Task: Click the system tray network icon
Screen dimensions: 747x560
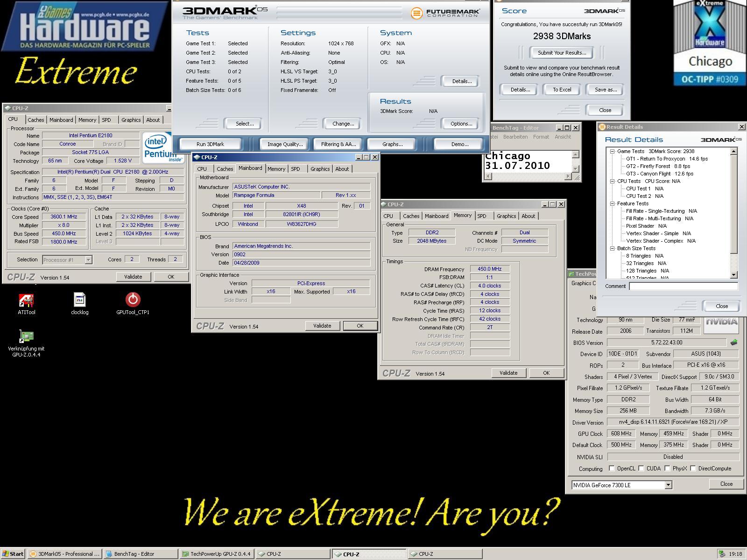Action: 722,554
